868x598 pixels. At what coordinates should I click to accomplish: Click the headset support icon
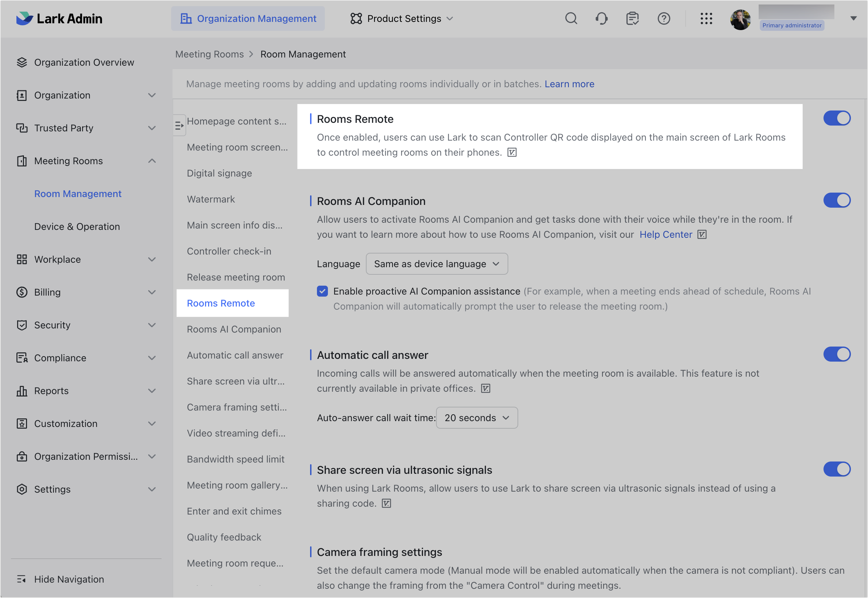(x=601, y=18)
